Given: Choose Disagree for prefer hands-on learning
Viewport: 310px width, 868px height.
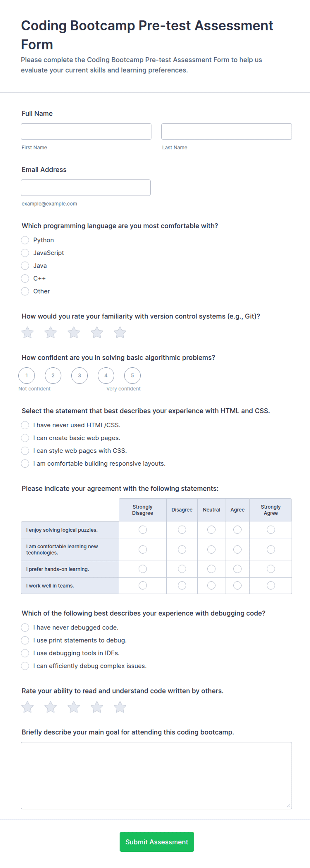Looking at the screenshot, I should click(x=182, y=569).
